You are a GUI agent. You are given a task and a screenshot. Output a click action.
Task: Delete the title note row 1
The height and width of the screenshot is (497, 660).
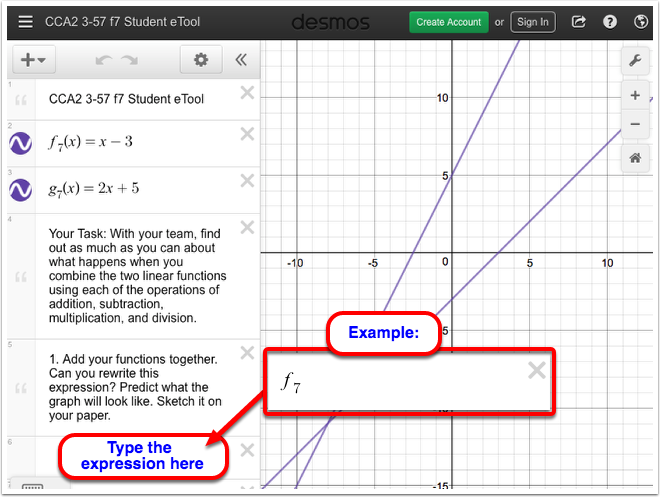(247, 93)
